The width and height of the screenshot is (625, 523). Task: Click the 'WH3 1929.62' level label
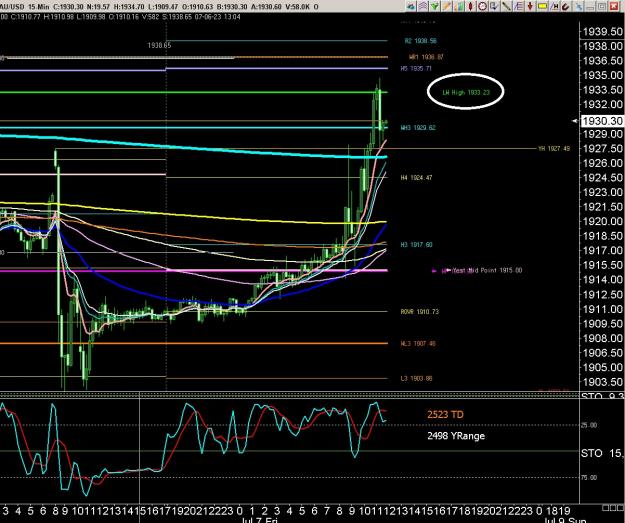[x=418, y=128]
